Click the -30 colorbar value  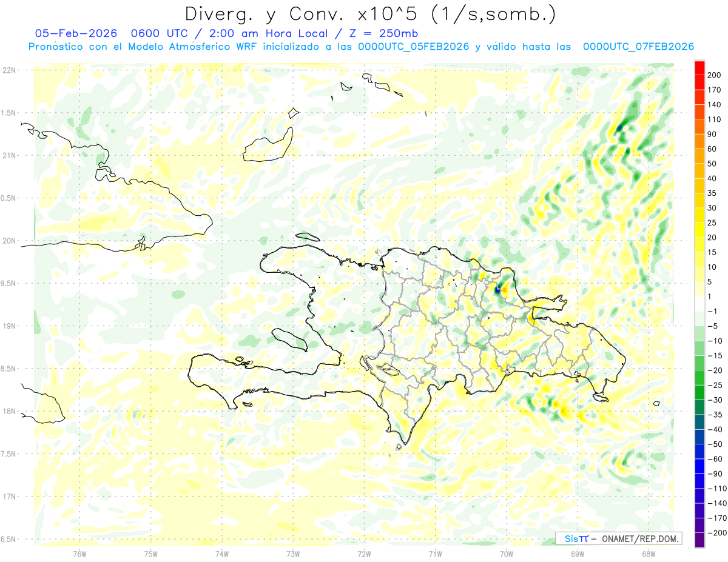pos(714,400)
